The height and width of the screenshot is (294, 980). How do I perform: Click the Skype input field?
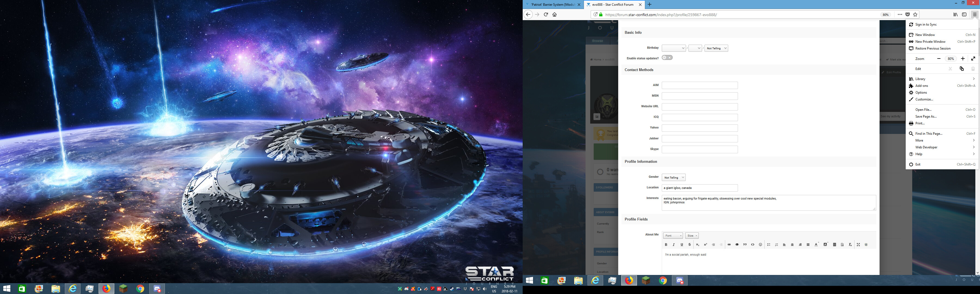(700, 149)
